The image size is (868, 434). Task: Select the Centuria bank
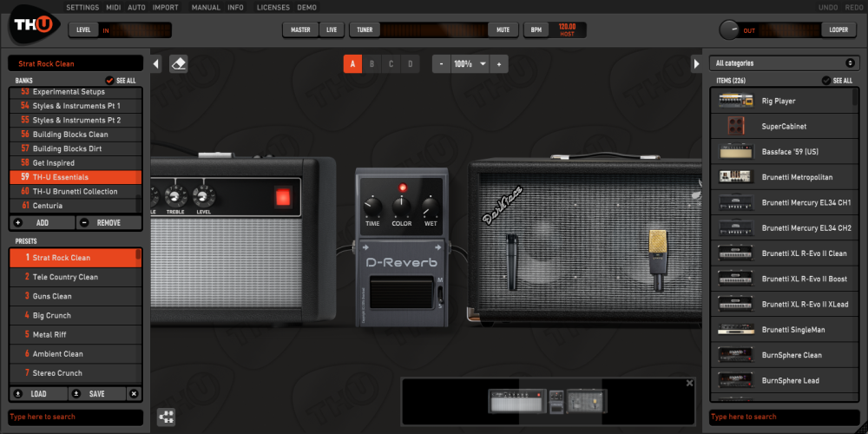73,206
